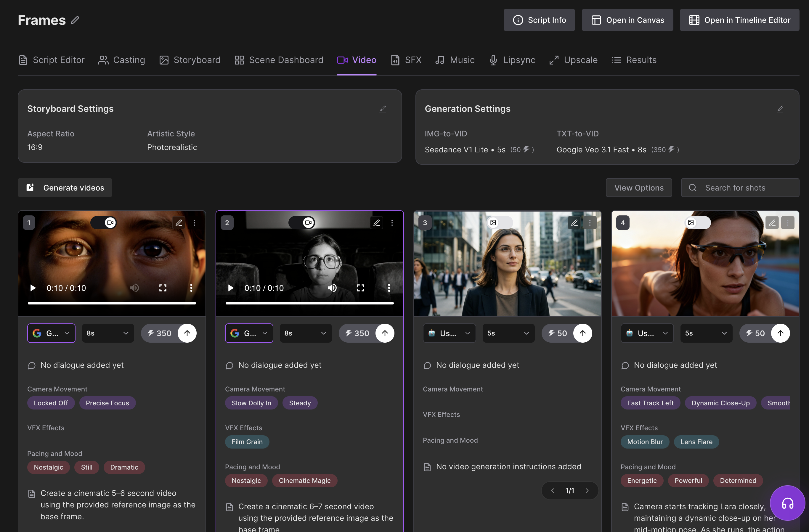Switch to the Storyboard tab

(x=190, y=60)
